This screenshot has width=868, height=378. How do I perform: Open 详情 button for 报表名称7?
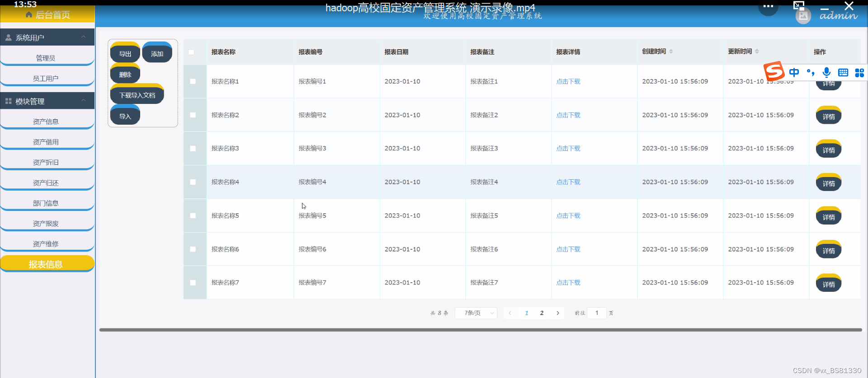(829, 283)
